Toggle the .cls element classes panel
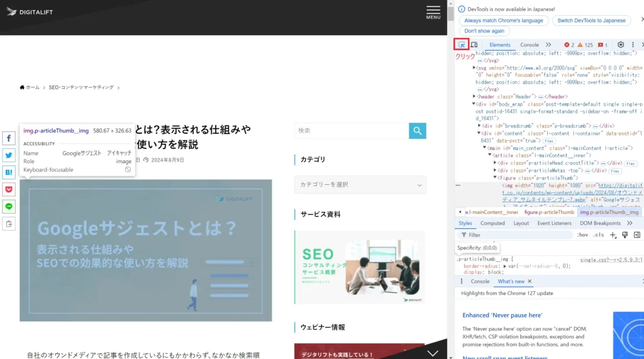 (599, 235)
